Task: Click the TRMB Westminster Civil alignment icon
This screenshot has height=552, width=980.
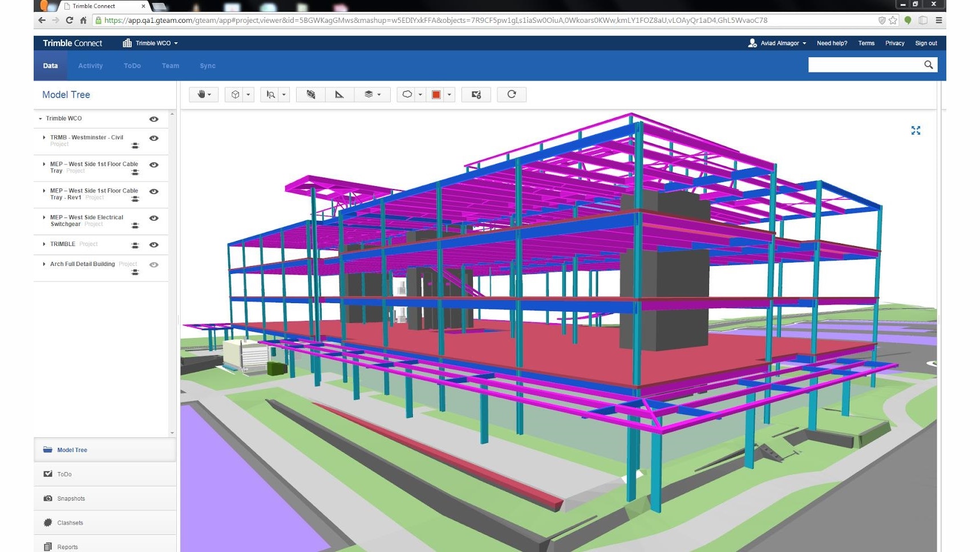Action: coord(135,146)
